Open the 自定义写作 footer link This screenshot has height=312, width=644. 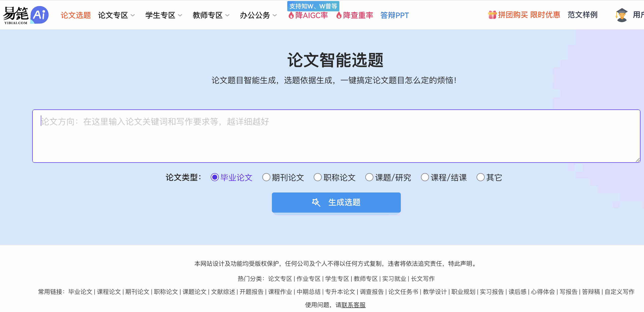(x=620, y=292)
